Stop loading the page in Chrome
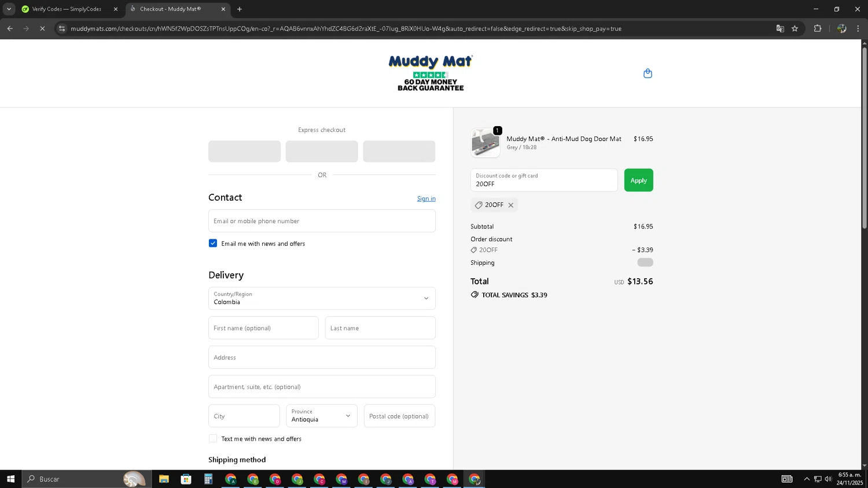868x488 pixels. click(x=42, y=28)
